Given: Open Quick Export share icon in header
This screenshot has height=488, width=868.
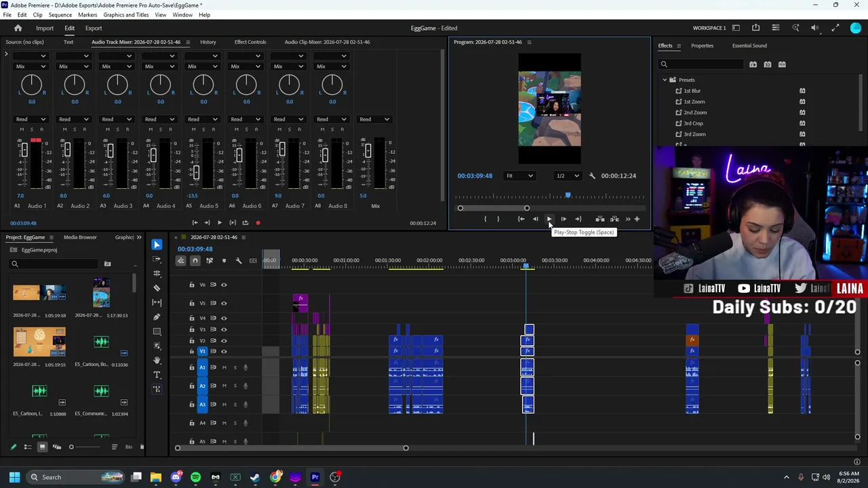Looking at the screenshot, I should [x=755, y=28].
